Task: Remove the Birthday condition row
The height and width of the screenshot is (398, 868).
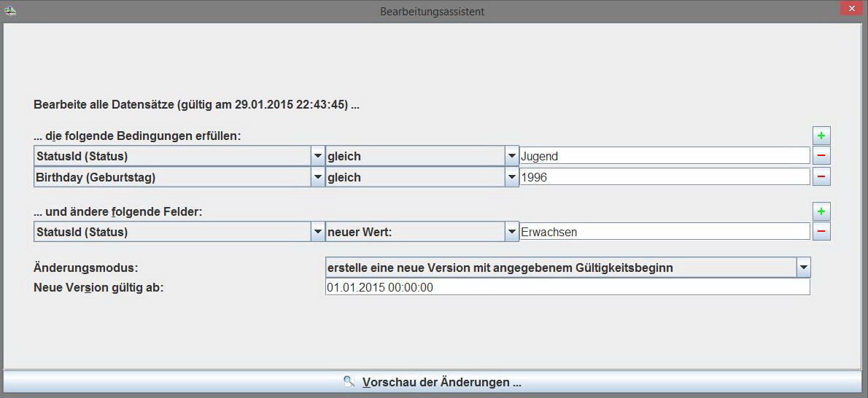Action: 821,177
